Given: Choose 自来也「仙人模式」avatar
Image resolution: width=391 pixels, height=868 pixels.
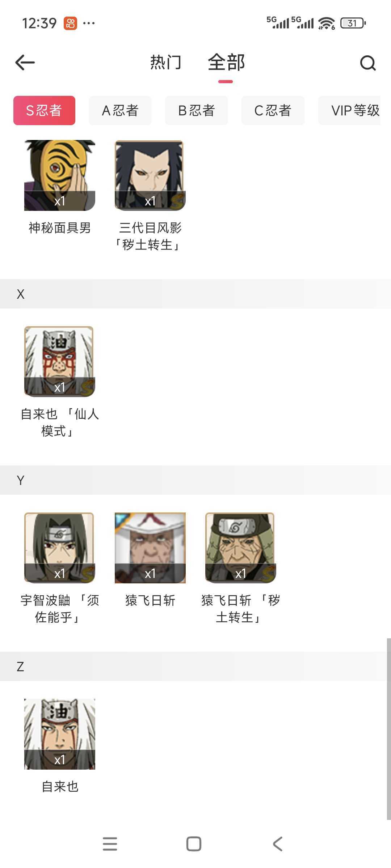Looking at the screenshot, I should (x=60, y=362).
